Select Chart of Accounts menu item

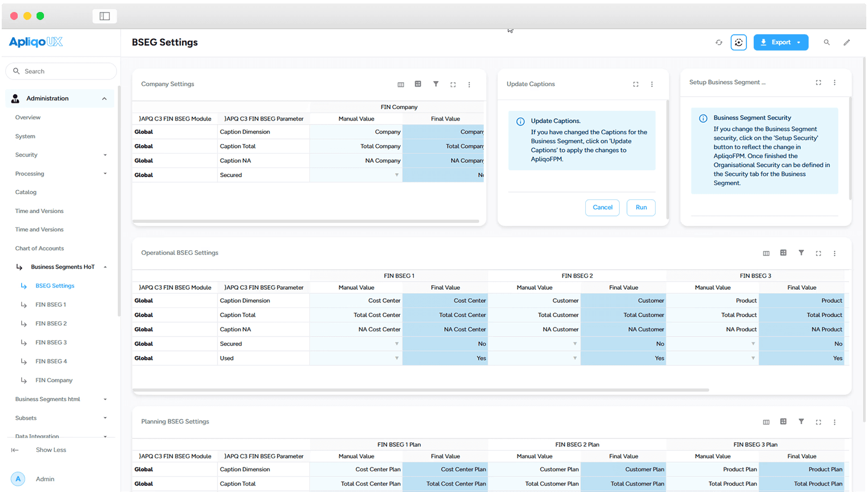(39, 249)
